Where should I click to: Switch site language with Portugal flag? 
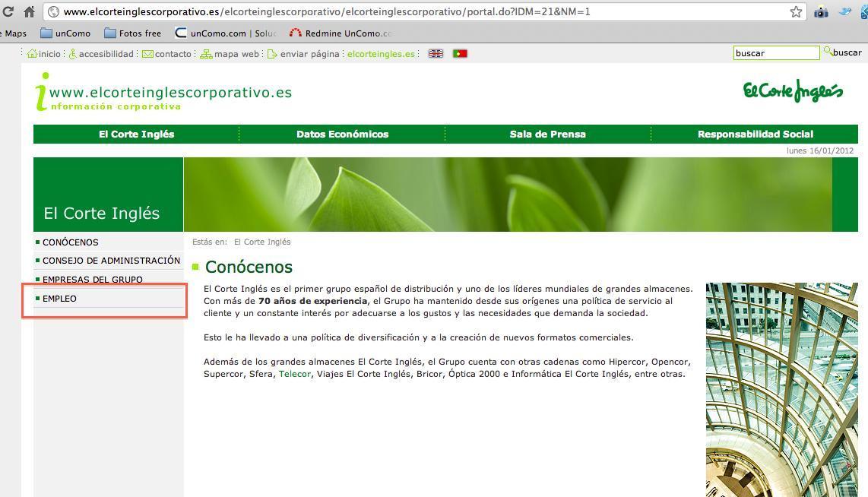point(460,54)
